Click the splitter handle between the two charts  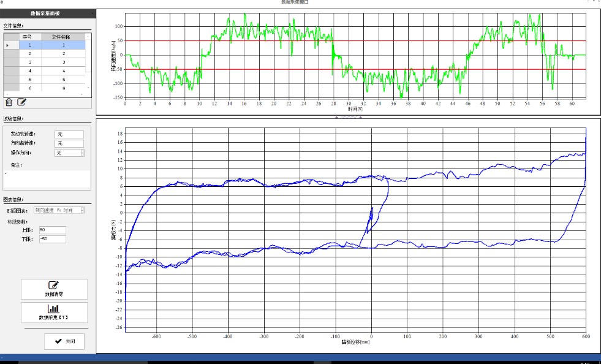pyautogui.click(x=347, y=116)
